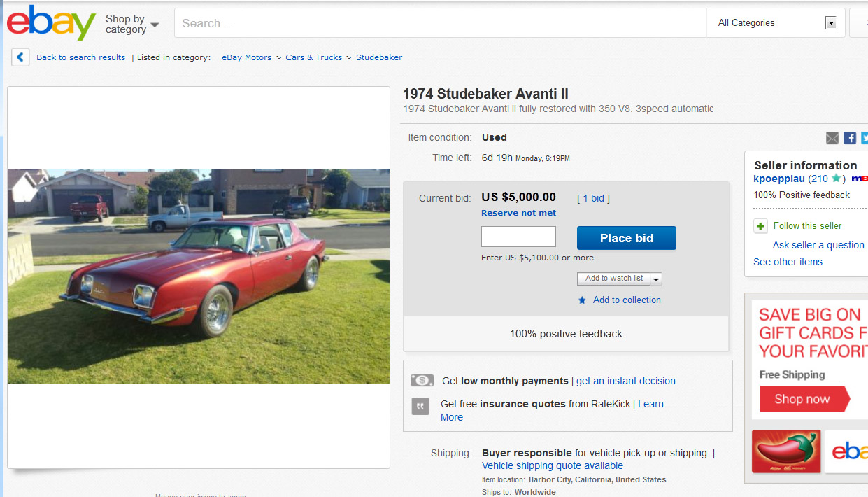Click the eBay logo

[51, 23]
